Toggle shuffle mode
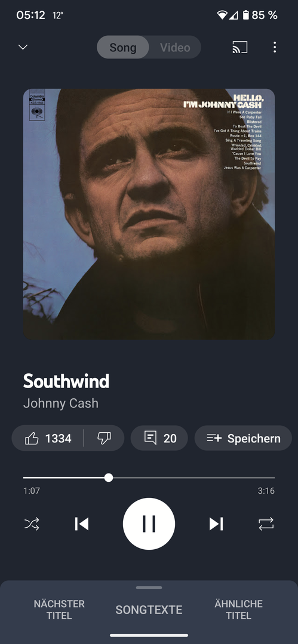Image resolution: width=298 pixels, height=644 pixels. pyautogui.click(x=32, y=524)
